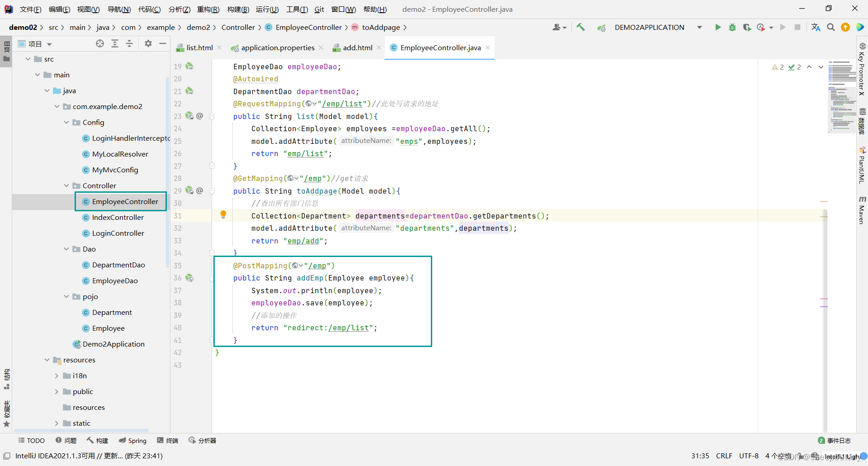Click Controller in the breadcrumb path
Image resolution: width=868 pixels, height=466 pixels.
point(238,27)
